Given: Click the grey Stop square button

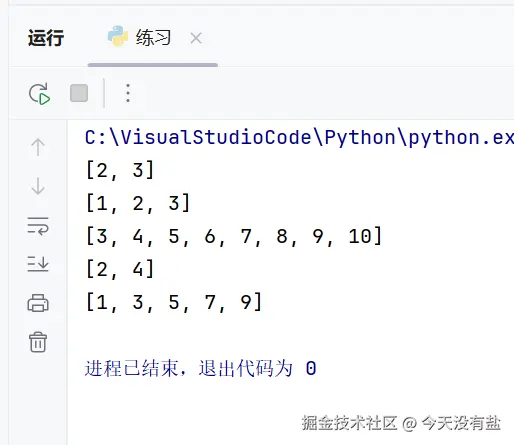Looking at the screenshot, I should click(79, 93).
